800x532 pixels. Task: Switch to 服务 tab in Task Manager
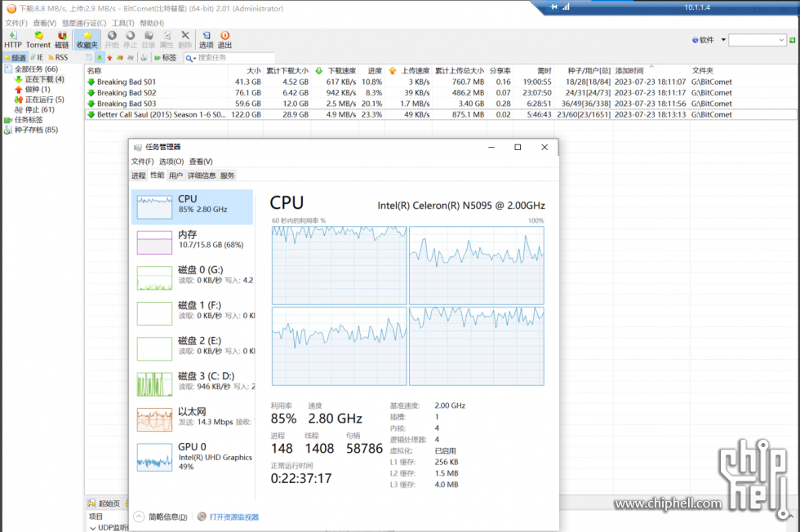coord(227,175)
